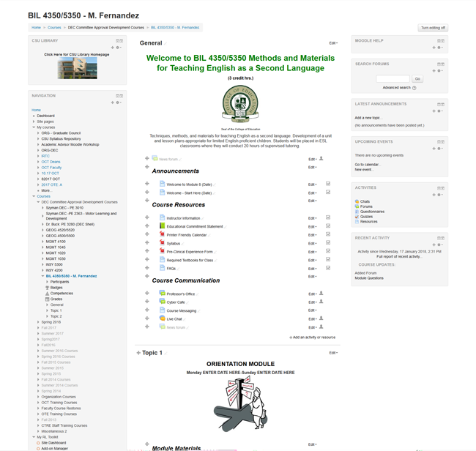
Task: Click Advanced search link
Action: click(x=396, y=88)
